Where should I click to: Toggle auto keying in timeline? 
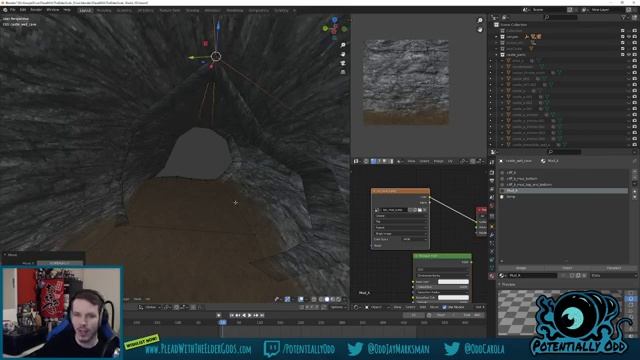pos(219,315)
